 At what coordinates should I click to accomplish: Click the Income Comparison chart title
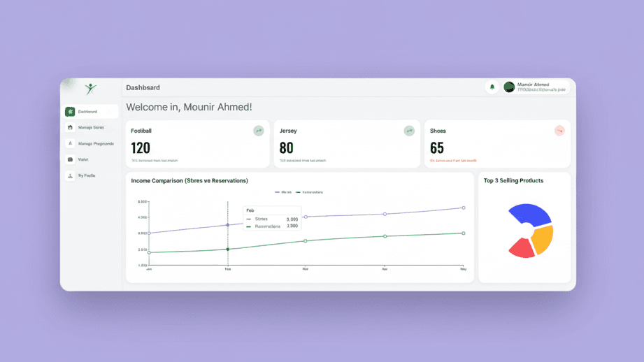point(189,180)
